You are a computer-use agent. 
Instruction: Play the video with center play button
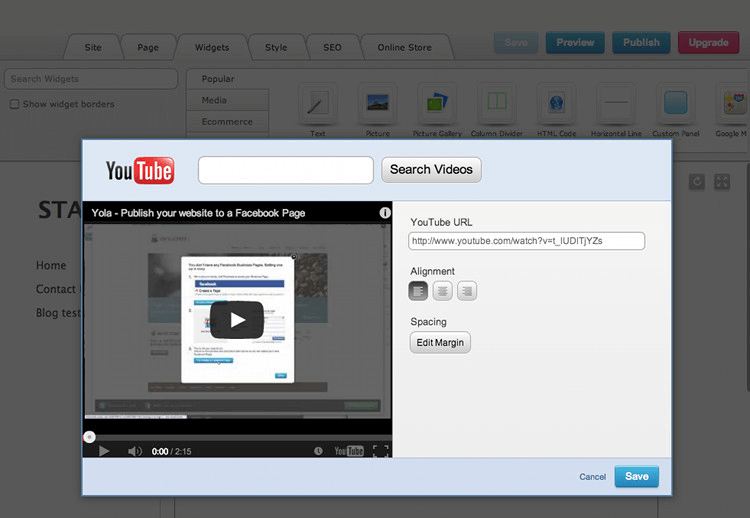pyautogui.click(x=237, y=320)
